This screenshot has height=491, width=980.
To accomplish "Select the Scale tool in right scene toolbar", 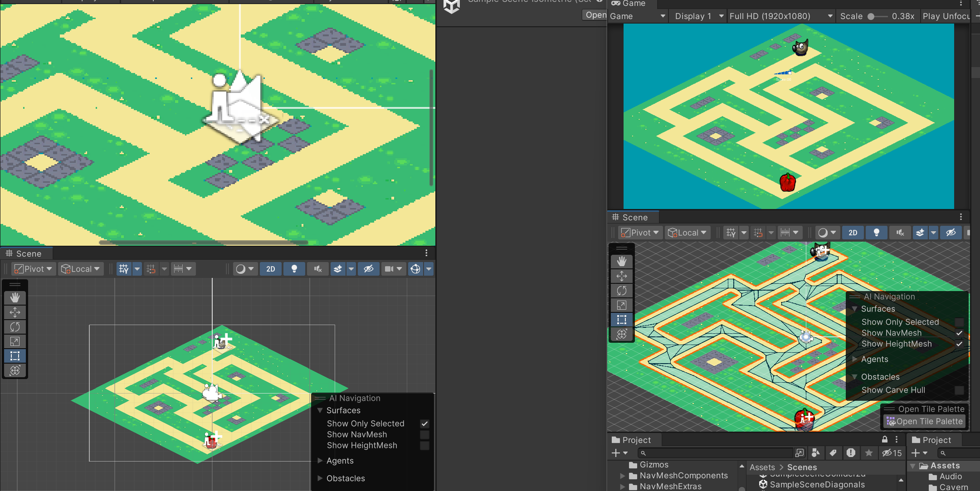I will 622,305.
